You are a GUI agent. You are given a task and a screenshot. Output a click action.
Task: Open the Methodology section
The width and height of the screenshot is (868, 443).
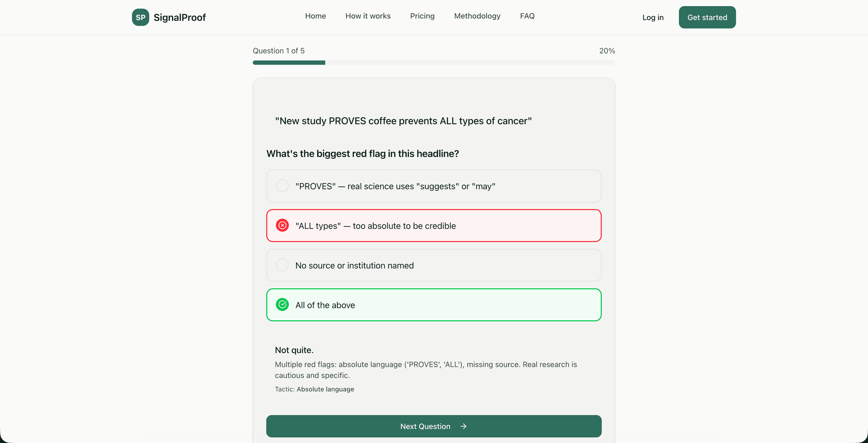[x=477, y=16]
